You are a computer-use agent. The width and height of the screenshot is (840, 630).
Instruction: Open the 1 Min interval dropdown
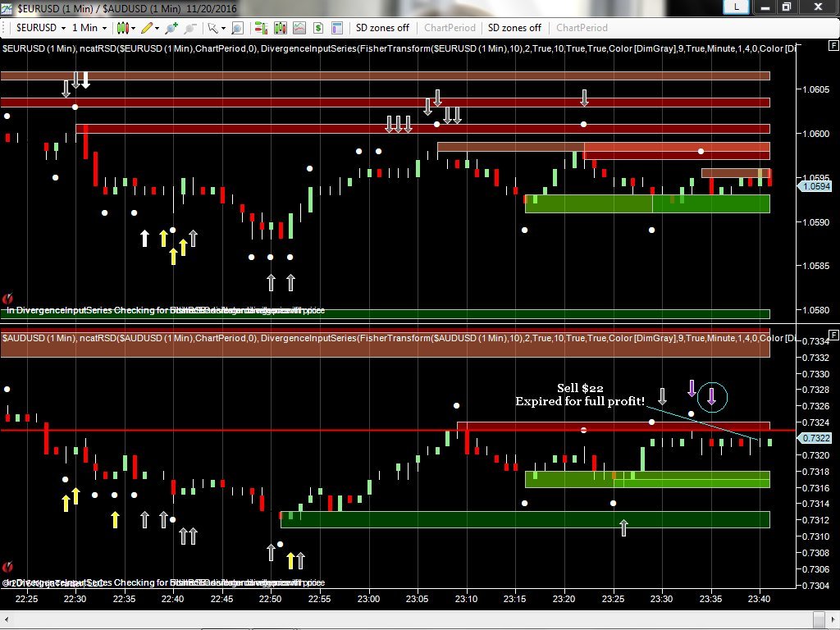[x=89, y=28]
